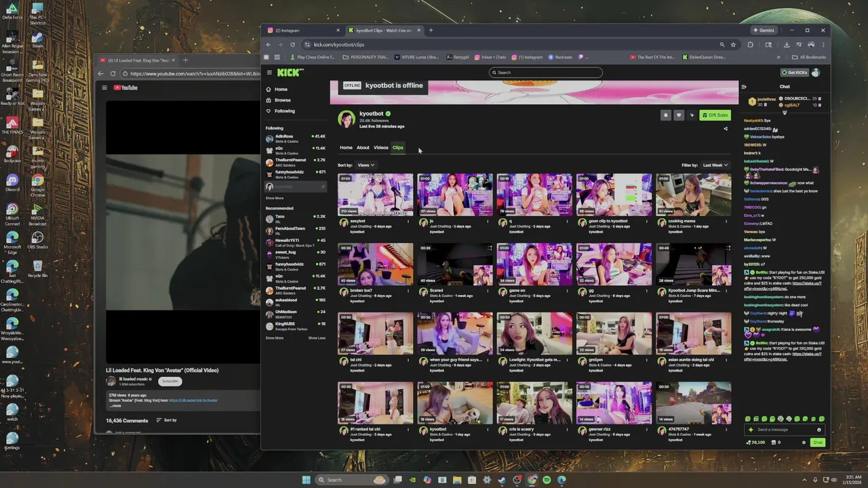Open Recycle Bin on desktop
The height and width of the screenshot is (488, 868).
coord(38,268)
